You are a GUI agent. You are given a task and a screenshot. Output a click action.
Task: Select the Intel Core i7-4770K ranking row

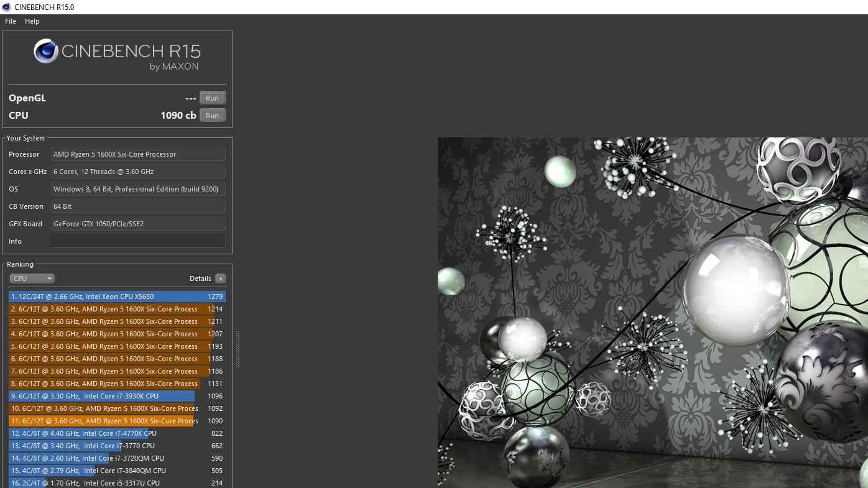point(117,433)
